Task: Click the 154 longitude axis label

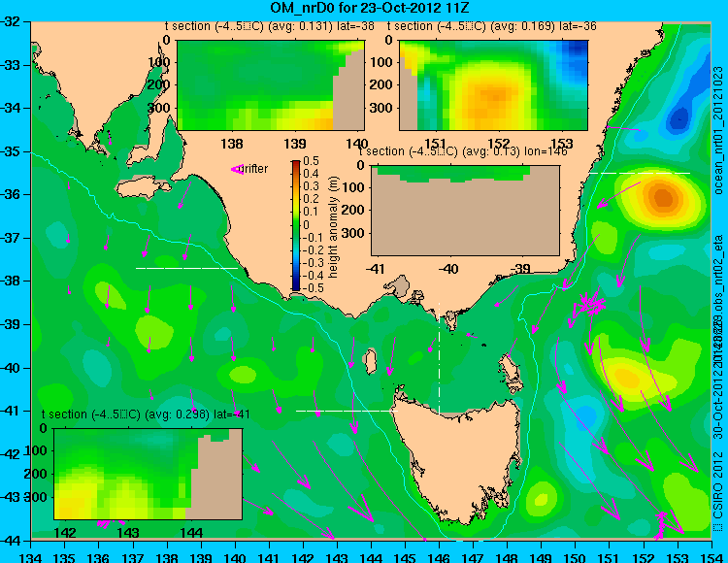Action: (711, 557)
